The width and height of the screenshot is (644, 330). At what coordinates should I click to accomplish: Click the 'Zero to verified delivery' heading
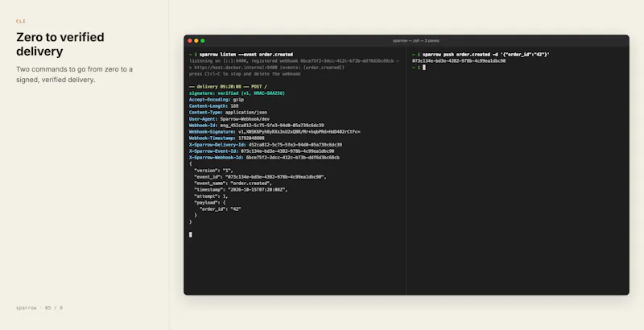coord(60,44)
